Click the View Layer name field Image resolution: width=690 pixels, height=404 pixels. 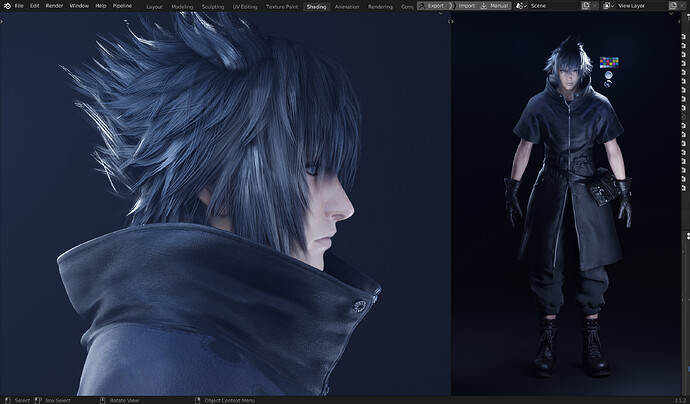(641, 6)
